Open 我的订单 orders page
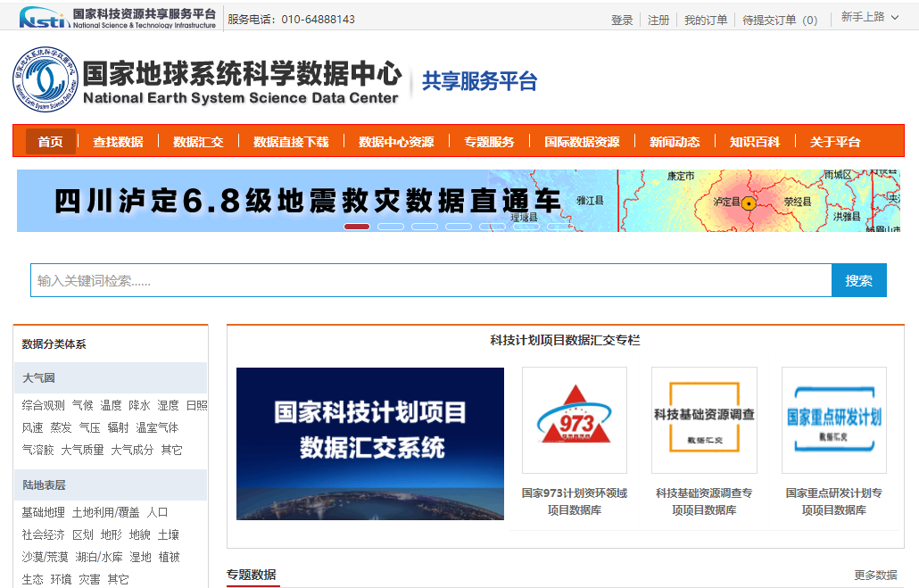 pyautogui.click(x=705, y=19)
